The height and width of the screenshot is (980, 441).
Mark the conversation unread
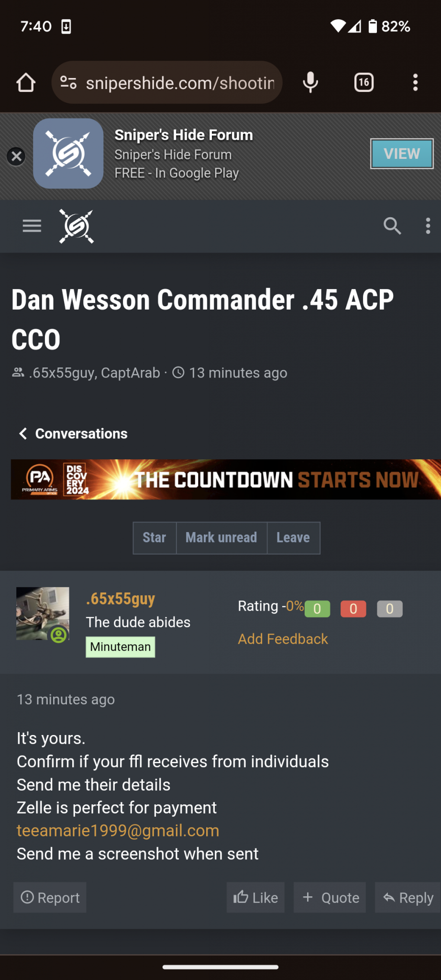pyautogui.click(x=221, y=538)
